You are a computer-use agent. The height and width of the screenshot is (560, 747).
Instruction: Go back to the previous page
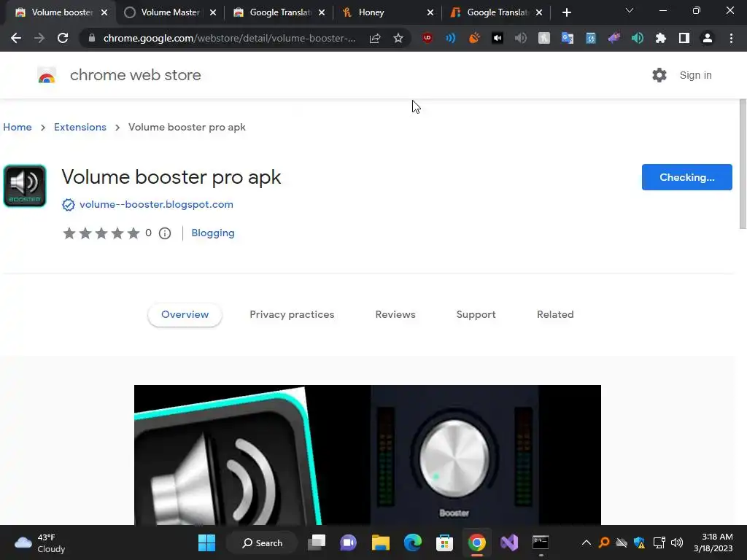coord(16,38)
